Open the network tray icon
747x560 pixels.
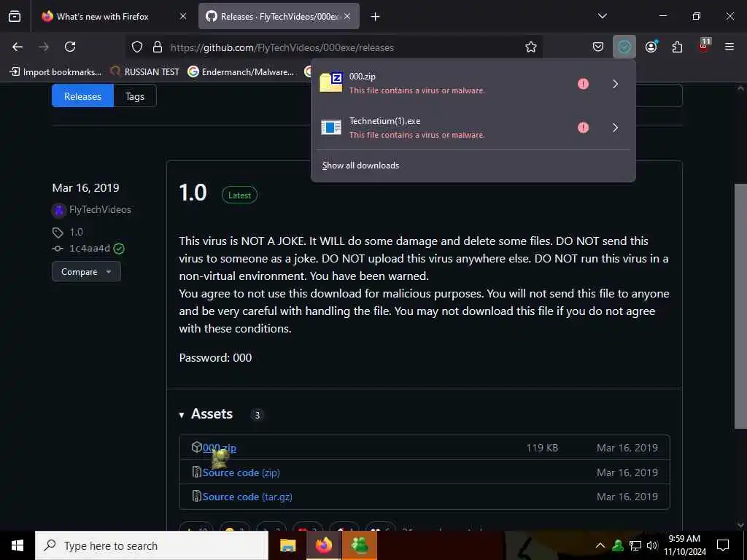pyautogui.click(x=635, y=545)
